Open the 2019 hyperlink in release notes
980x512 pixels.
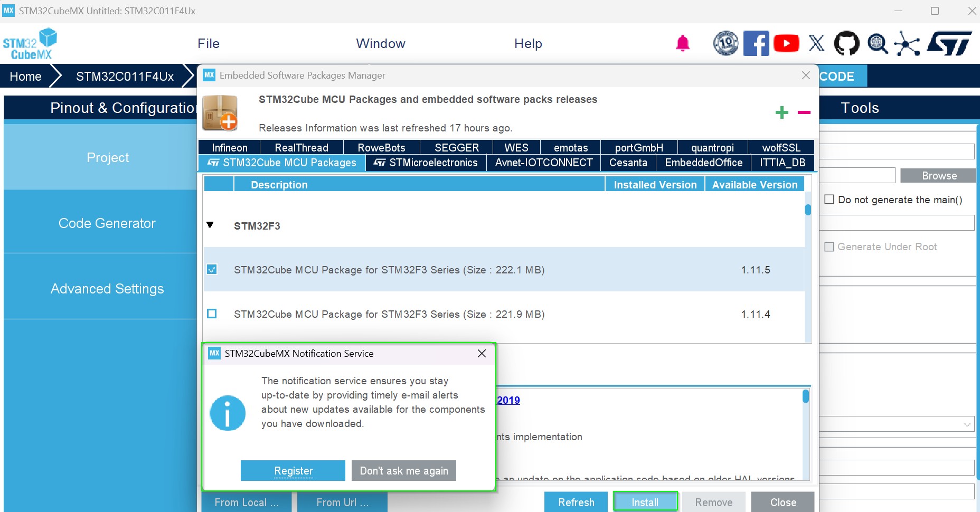tap(508, 400)
